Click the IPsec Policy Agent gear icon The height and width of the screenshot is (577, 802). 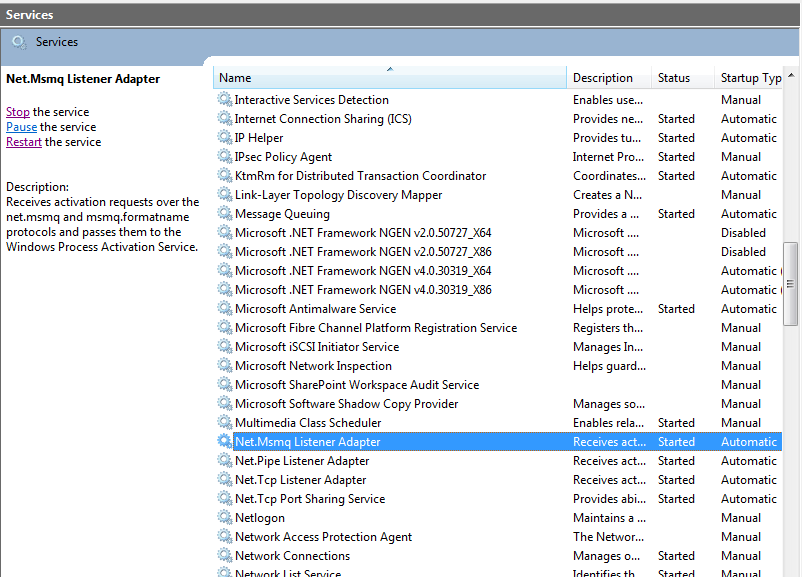coord(224,156)
